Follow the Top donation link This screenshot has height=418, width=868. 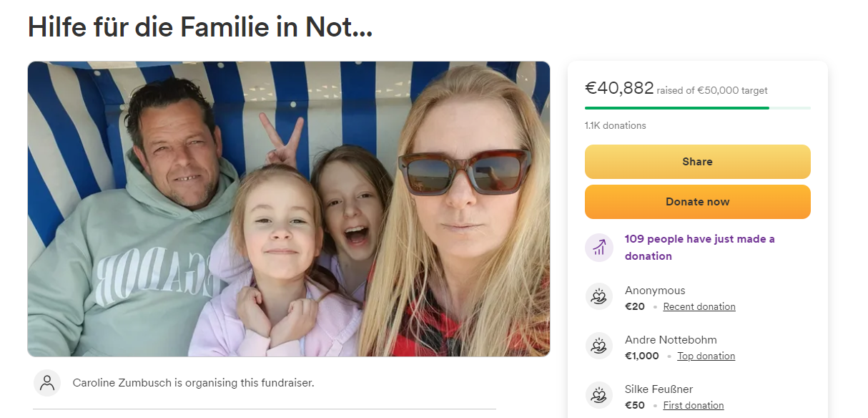pos(706,356)
